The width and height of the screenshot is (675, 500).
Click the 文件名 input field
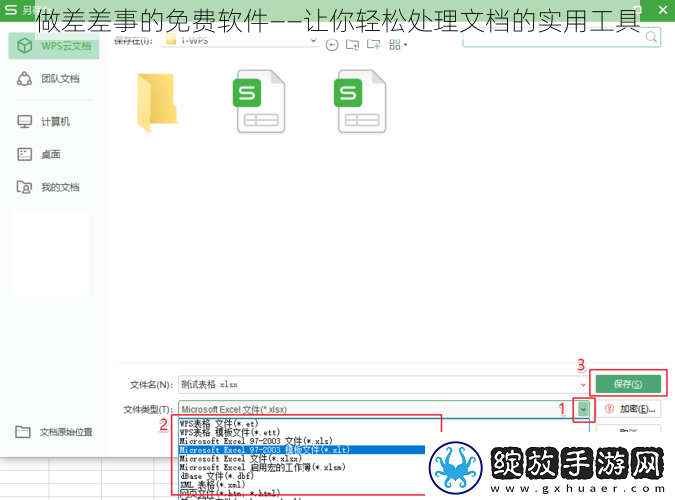tap(383, 385)
